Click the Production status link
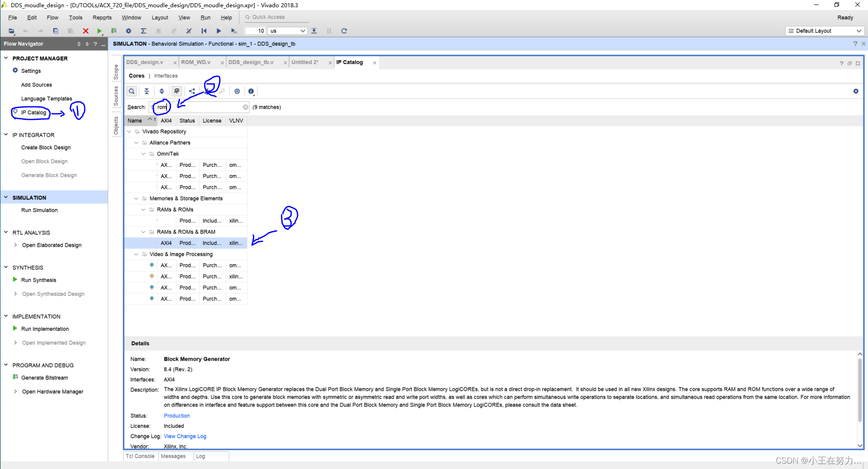This screenshot has height=469, width=868. point(177,416)
